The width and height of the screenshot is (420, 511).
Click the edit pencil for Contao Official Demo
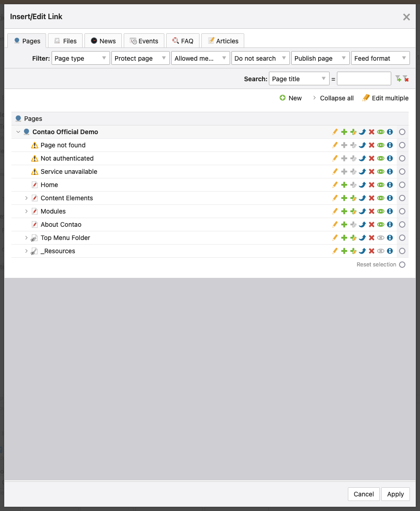335,132
